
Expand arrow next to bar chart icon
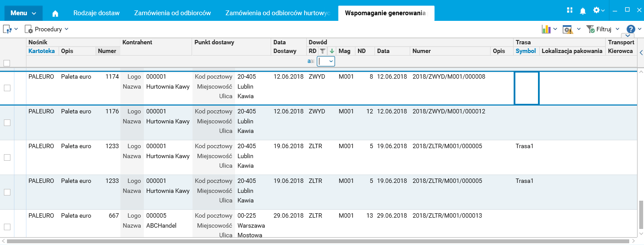(555, 29)
